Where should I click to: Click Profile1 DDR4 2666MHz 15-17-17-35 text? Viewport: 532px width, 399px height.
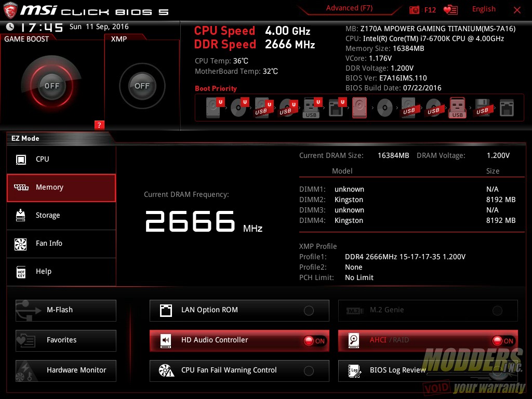[405, 257]
